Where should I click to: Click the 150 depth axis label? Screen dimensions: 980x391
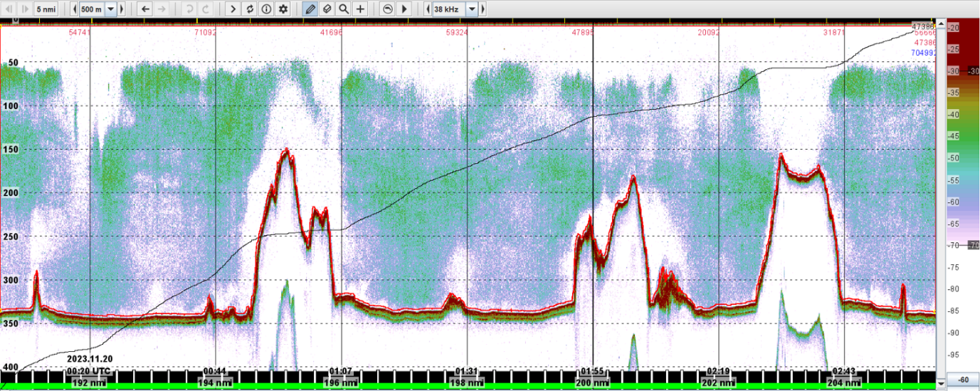12,150
